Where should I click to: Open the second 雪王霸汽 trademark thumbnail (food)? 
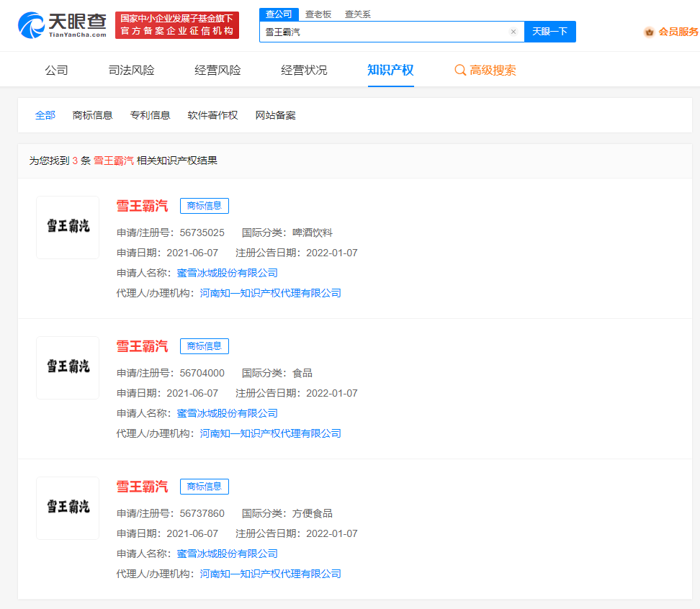[x=68, y=368]
